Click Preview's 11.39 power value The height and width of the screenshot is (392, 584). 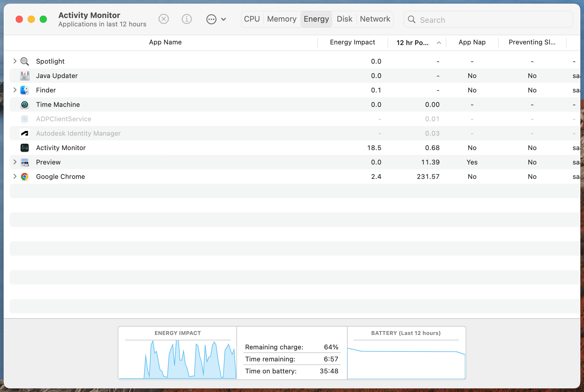430,162
